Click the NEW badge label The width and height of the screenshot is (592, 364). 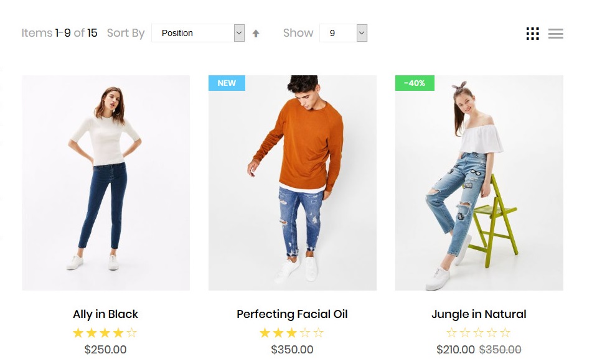click(x=227, y=83)
